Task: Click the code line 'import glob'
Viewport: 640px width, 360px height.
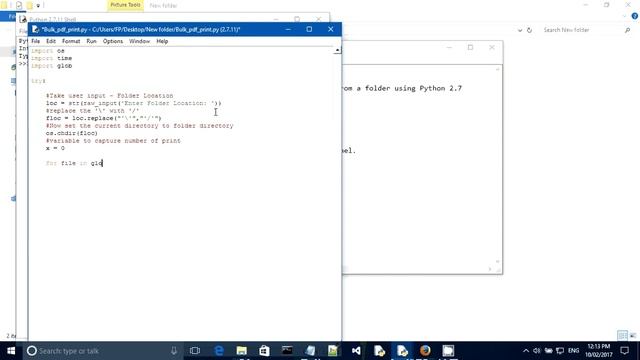Action: click(51, 66)
